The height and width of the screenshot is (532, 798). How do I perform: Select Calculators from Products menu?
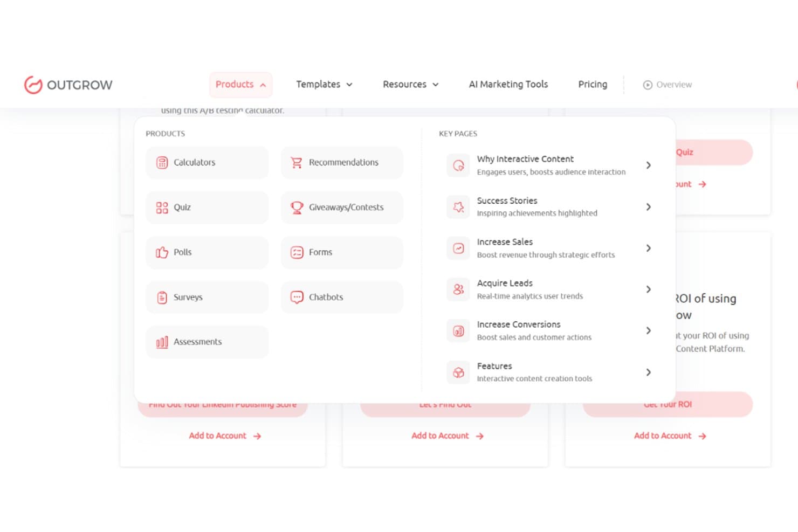tap(207, 162)
